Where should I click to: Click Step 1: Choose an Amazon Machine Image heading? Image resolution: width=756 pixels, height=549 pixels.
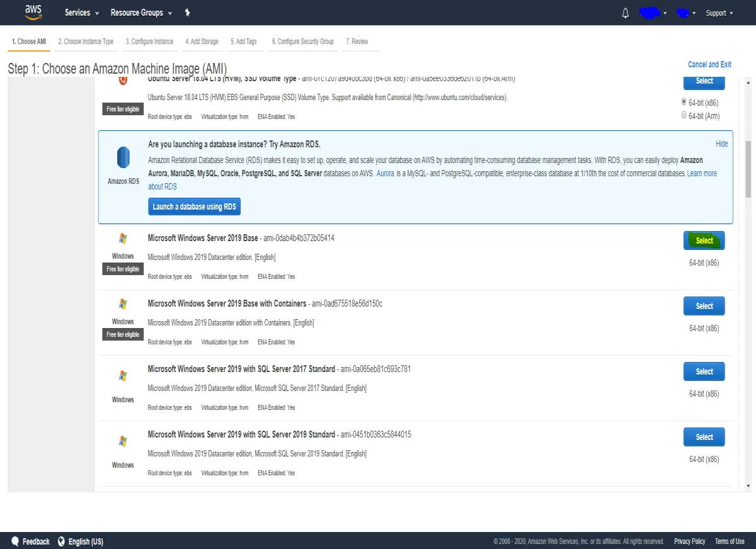click(x=117, y=69)
